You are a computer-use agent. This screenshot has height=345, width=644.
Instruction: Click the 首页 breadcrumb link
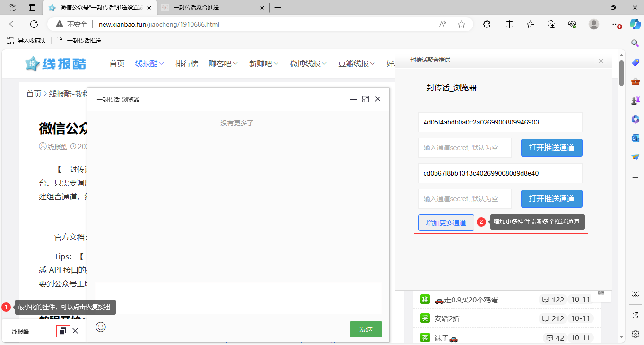click(x=34, y=94)
